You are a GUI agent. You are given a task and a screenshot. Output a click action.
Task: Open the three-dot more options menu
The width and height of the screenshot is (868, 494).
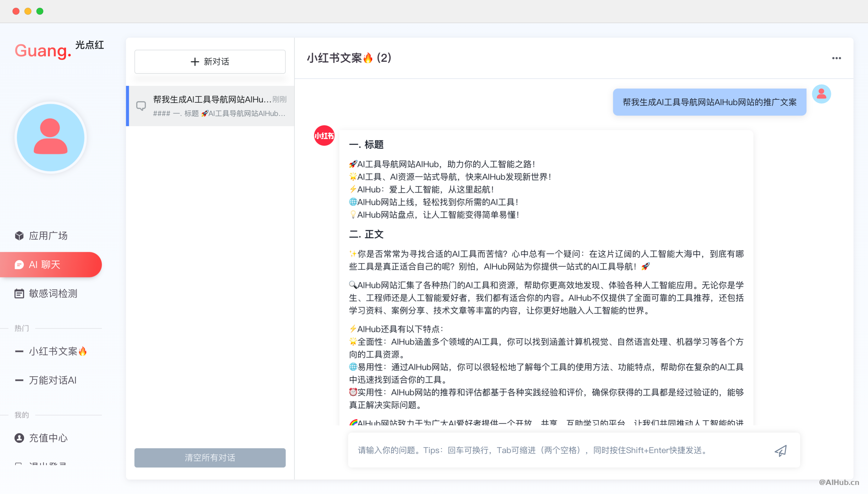(x=836, y=58)
